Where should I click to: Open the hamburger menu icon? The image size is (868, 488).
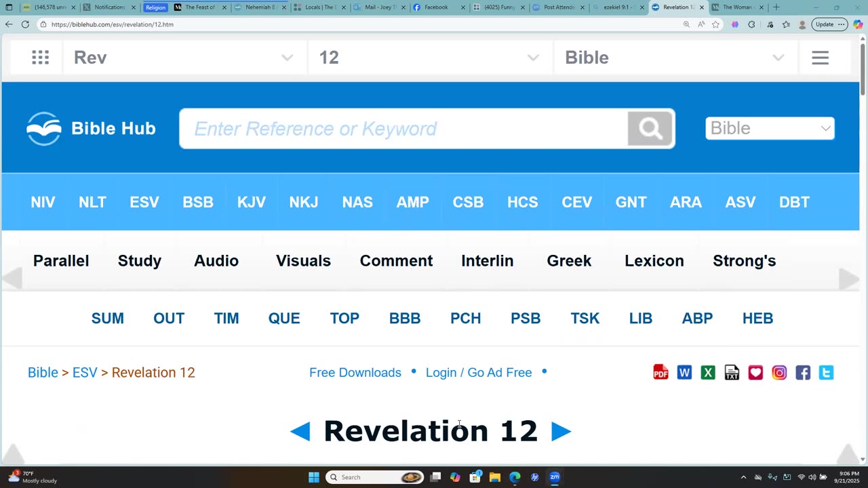click(x=821, y=58)
